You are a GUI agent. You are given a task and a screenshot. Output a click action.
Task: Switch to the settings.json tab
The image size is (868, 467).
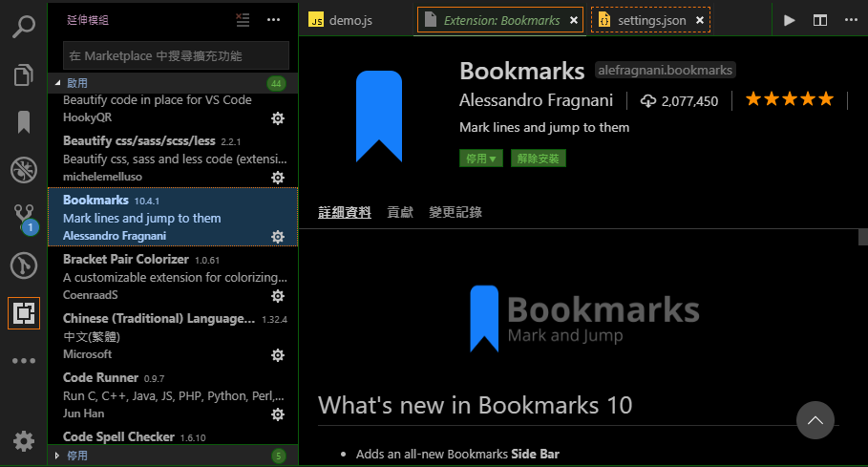pyautogui.click(x=651, y=20)
